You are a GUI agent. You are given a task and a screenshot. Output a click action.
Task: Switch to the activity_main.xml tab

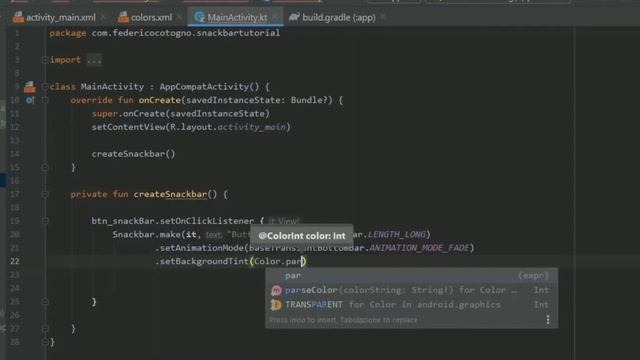pos(60,18)
